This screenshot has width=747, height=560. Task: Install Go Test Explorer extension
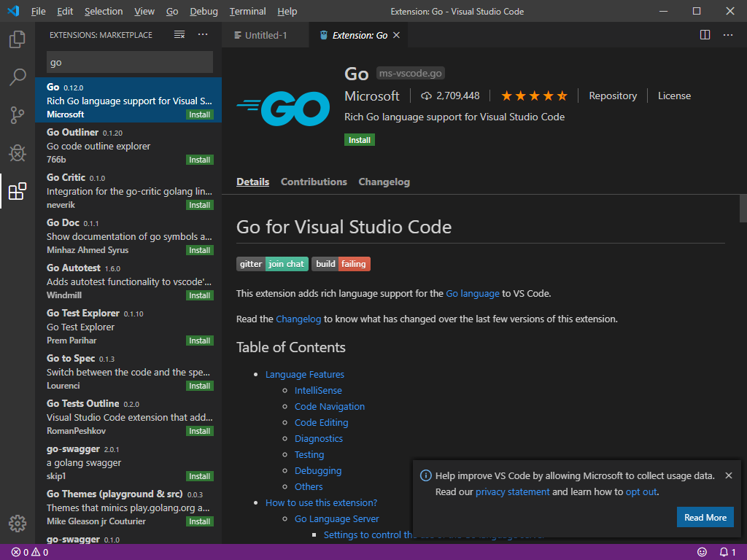click(x=200, y=341)
